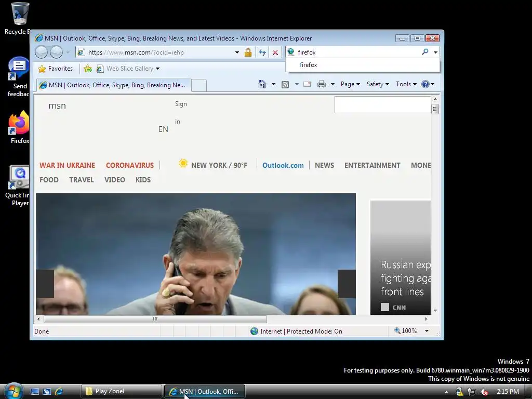
Task: Expand the Feeds dropdown arrow
Action: [x=297, y=84]
